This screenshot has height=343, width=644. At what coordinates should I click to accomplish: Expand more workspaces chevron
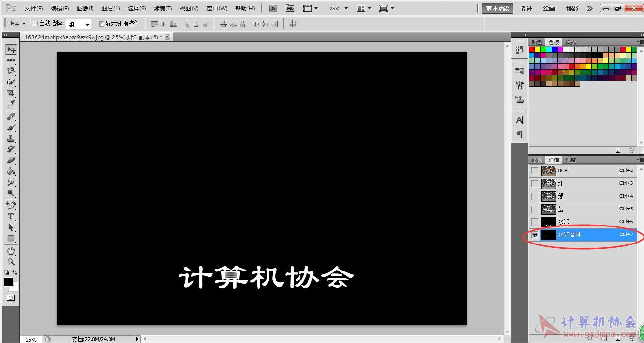coord(590,9)
